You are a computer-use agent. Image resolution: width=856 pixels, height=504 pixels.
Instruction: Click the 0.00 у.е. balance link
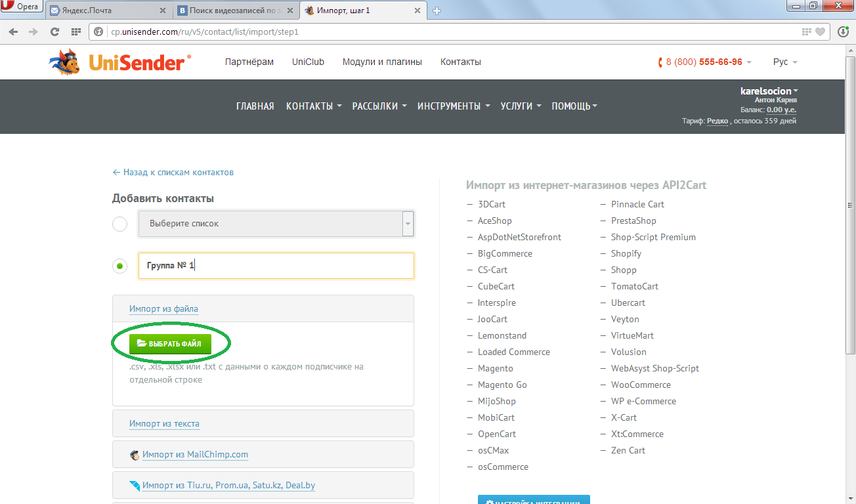781,110
